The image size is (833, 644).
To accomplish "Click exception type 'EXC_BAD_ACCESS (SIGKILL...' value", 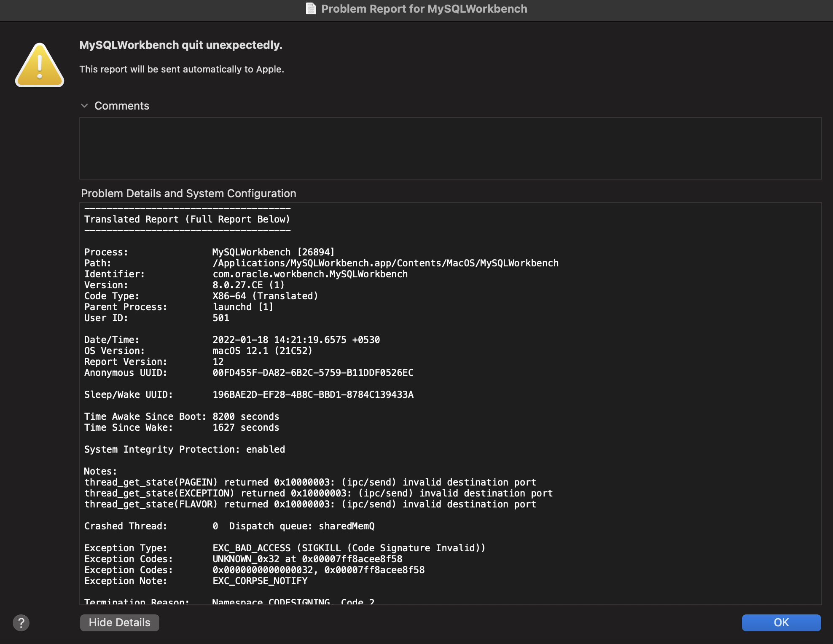I will tap(349, 548).
